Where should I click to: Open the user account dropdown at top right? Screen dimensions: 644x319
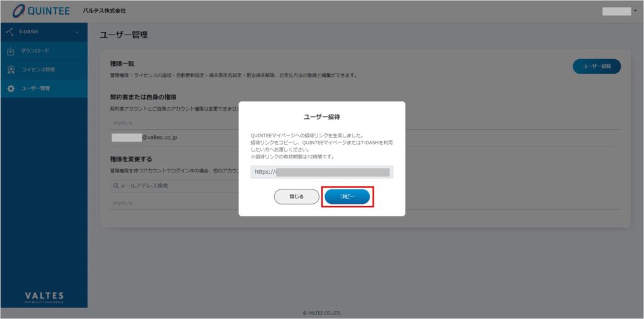click(619, 11)
